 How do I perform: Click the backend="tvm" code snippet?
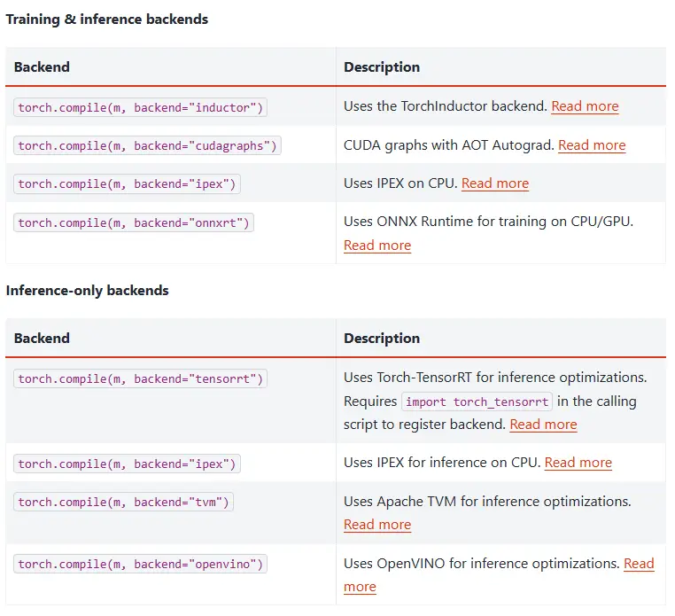pos(124,503)
